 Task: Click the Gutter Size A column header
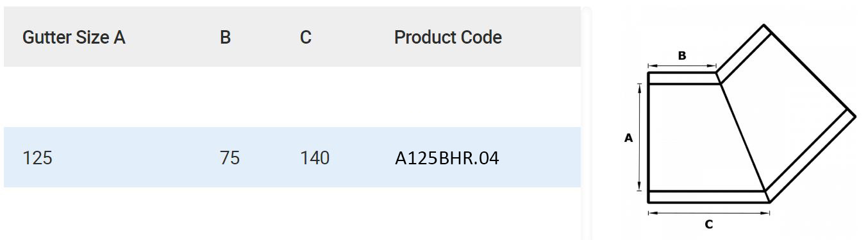click(x=74, y=37)
